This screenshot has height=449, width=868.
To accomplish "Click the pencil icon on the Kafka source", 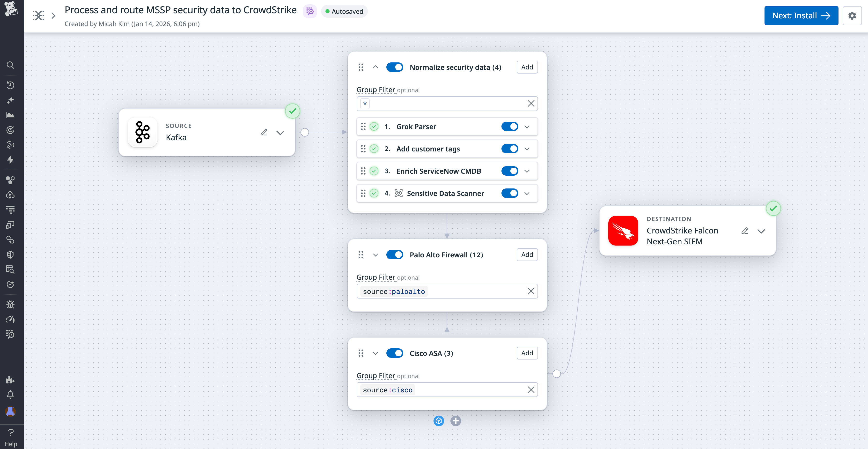I will pos(264,132).
